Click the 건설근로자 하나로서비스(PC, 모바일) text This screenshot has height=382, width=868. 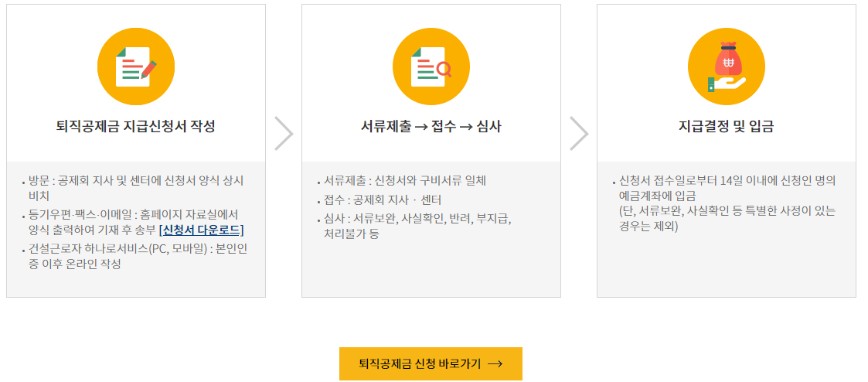pos(138,256)
